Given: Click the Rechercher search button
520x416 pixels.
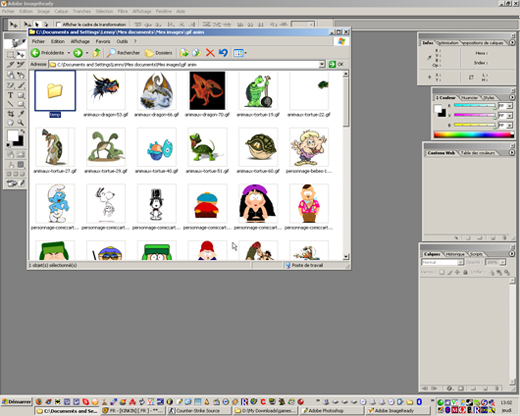Looking at the screenshot, I should coord(124,53).
